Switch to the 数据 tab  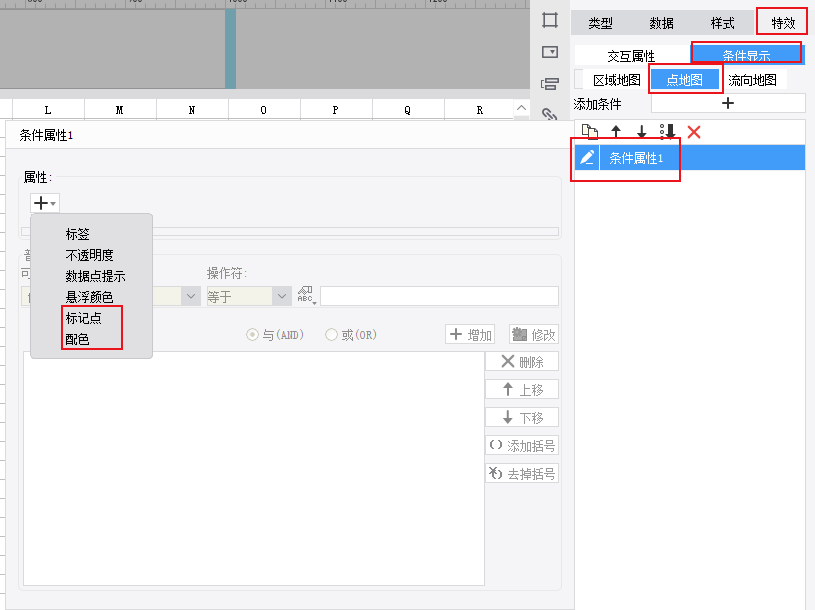coord(661,23)
